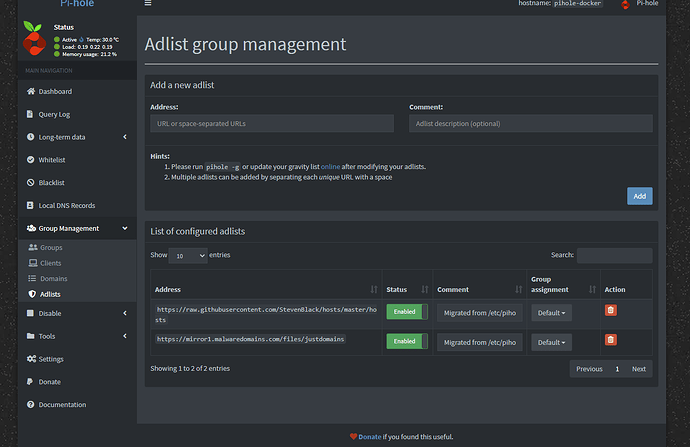Sort table by the Address column
The width and height of the screenshot is (690, 447).
(x=265, y=289)
